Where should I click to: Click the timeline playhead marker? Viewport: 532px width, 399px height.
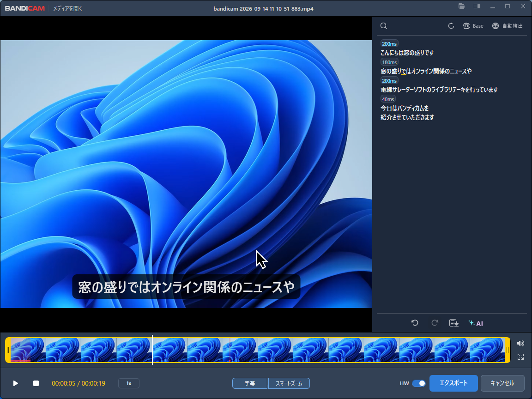tap(152, 350)
